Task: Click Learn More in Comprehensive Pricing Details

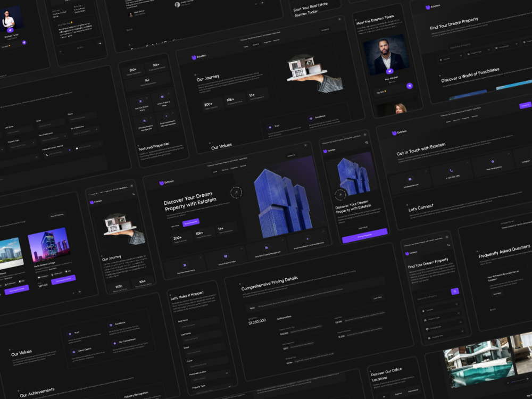Action: point(378,297)
